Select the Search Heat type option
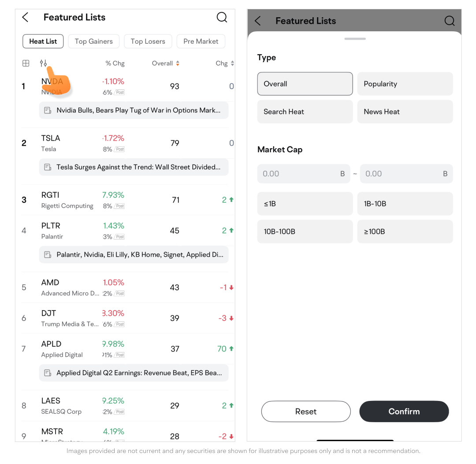 click(305, 112)
